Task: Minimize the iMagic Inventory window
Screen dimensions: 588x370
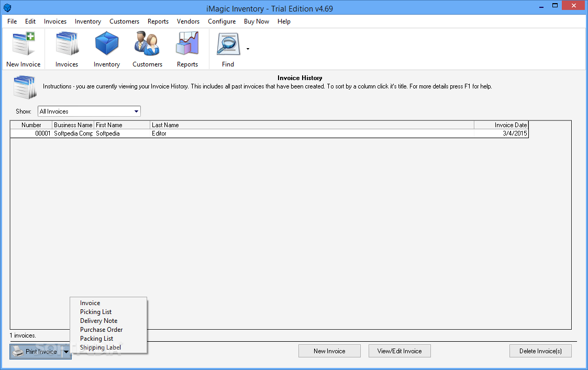Action: pos(541,6)
